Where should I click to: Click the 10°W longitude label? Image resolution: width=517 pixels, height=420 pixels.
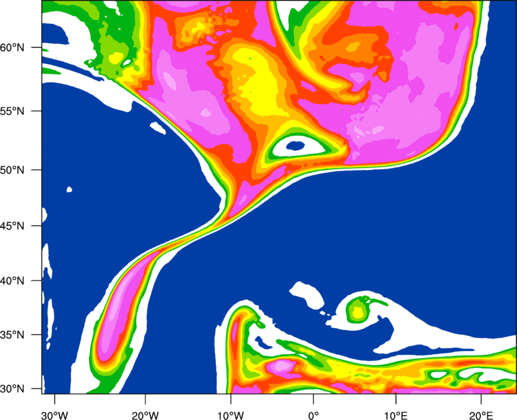point(230,415)
